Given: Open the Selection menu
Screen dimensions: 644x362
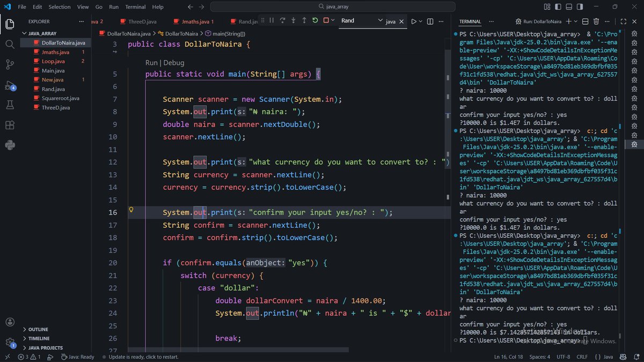Looking at the screenshot, I should pyautogui.click(x=60, y=7).
